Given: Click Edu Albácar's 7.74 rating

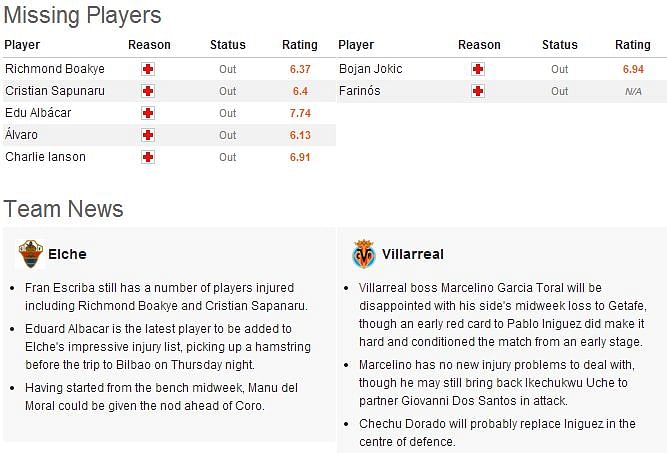Looking at the screenshot, I should (300, 113).
